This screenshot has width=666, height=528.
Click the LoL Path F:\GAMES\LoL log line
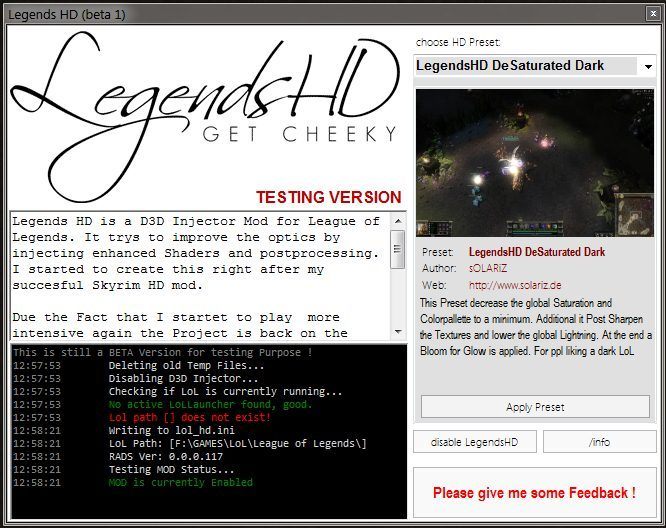(x=237, y=443)
